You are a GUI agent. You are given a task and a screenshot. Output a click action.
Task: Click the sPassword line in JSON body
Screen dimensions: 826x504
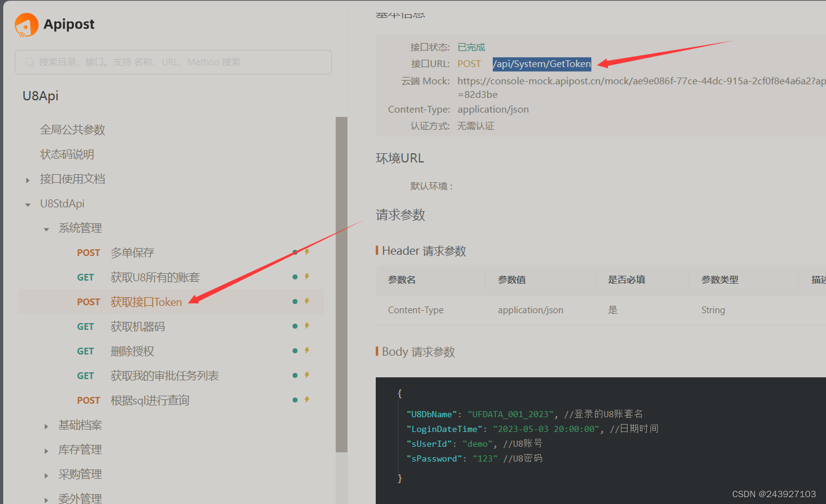[x=474, y=458]
